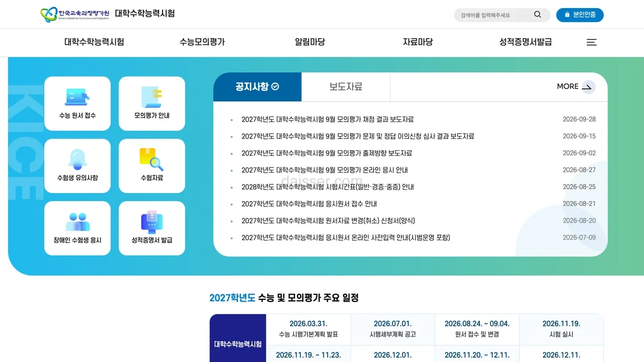Image resolution: width=644 pixels, height=362 pixels.
Task: Open 원서자료 변경(취소) 신청서(양식) notice
Action: [328, 221]
